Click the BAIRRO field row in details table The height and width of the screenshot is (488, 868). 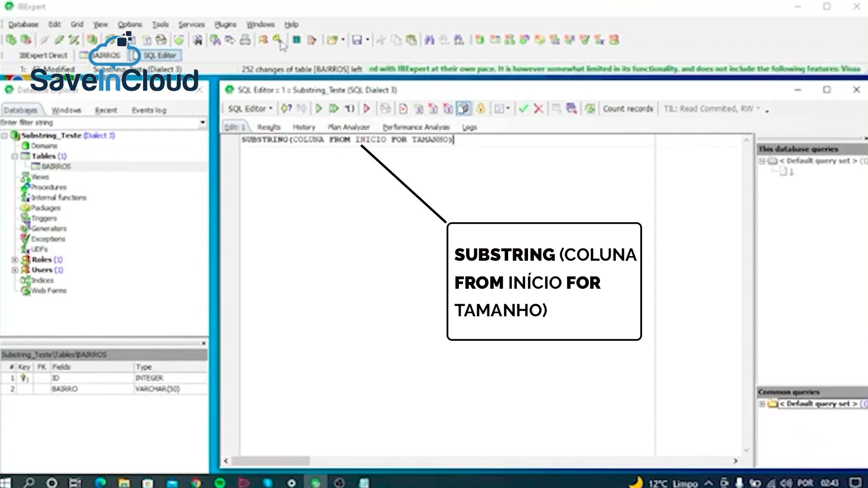pyautogui.click(x=104, y=389)
